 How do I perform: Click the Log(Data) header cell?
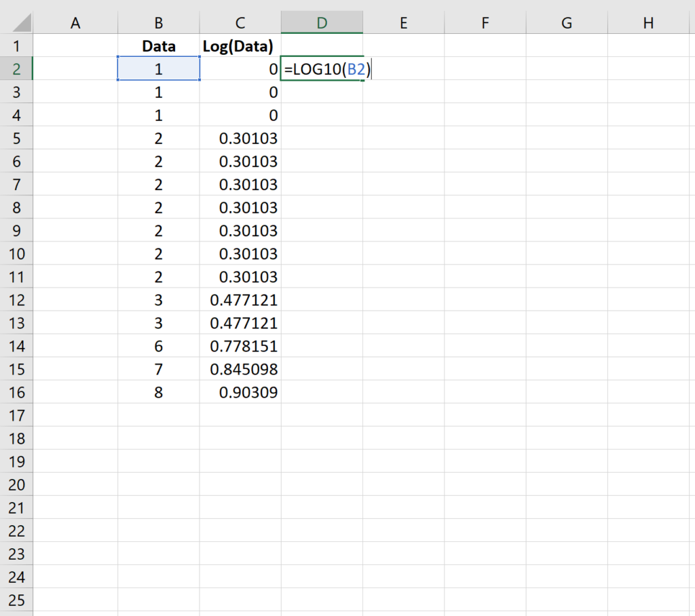pyautogui.click(x=240, y=45)
